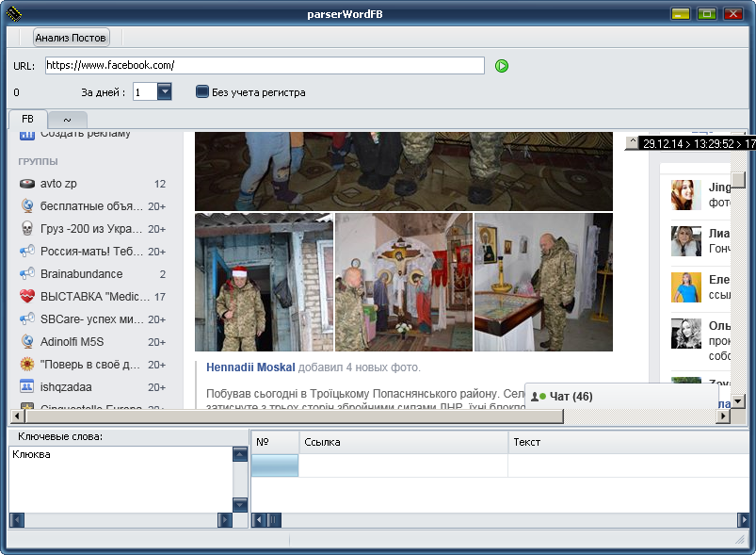
Task: Click the globe icon beside Adinolfi M5S
Action: tap(27, 341)
